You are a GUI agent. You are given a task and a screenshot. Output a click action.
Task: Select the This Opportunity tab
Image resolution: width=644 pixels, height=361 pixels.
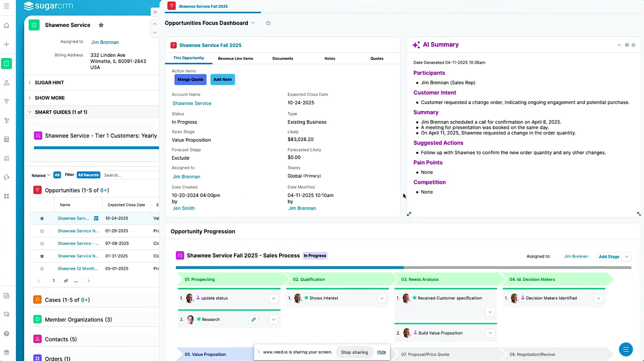(189, 58)
